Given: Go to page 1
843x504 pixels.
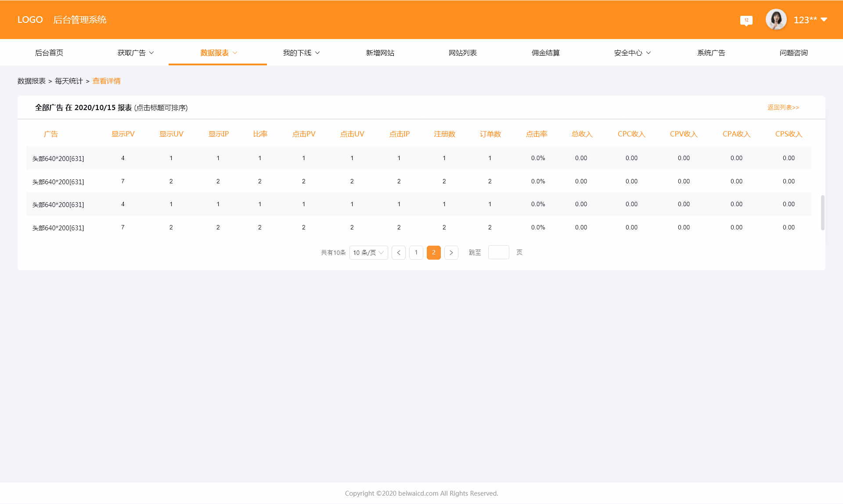Looking at the screenshot, I should pos(416,253).
